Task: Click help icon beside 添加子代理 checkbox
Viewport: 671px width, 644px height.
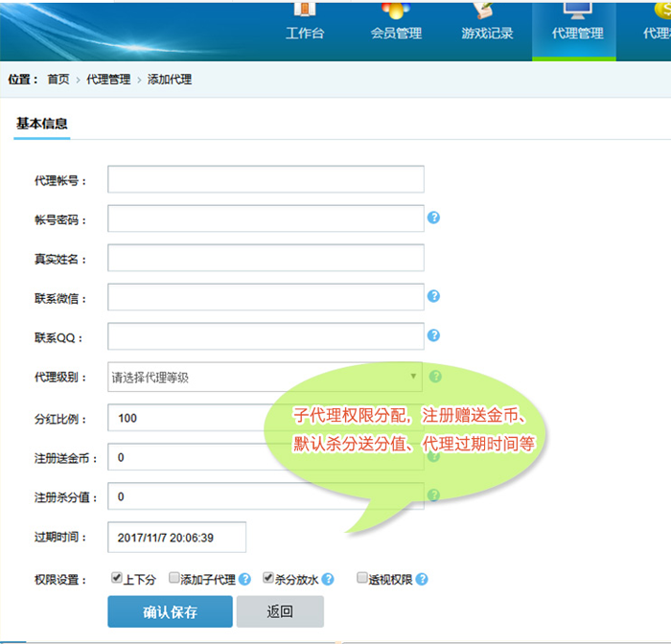Action: 244,579
